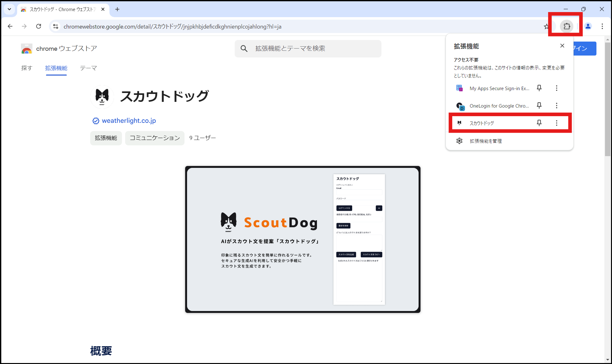Close the 拡張機能 popup panel
The width and height of the screenshot is (612, 364).
(x=562, y=46)
